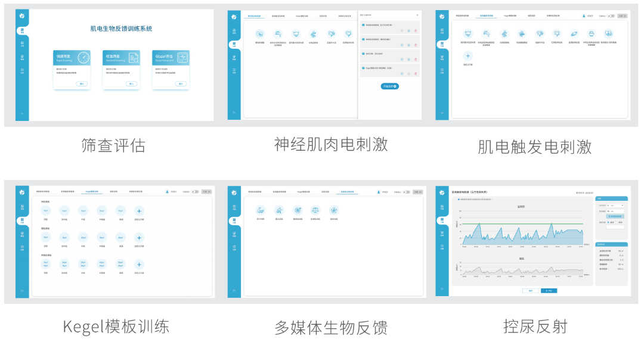Screen dimensions: 644x342
Task: Close the treatment list panel with the X
Action: [417, 15]
